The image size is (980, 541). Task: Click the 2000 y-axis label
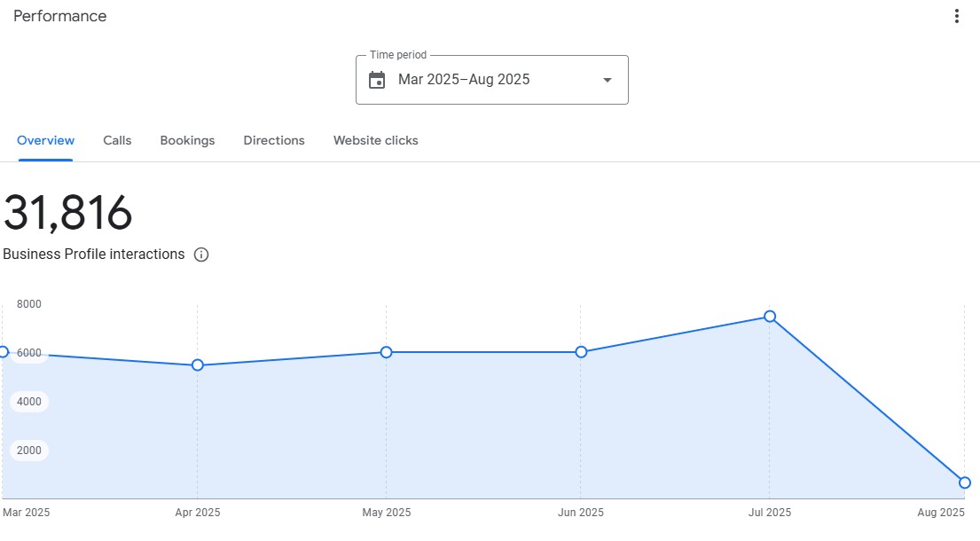(28, 451)
